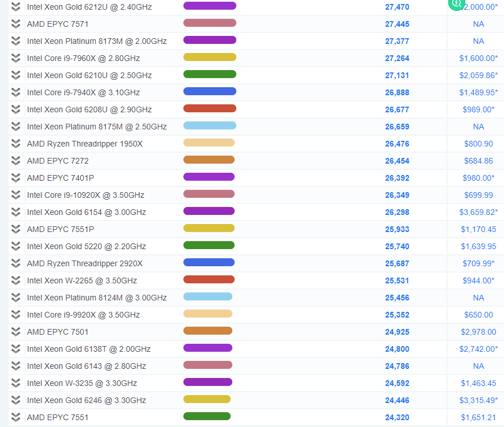504x427 pixels.
Task: Click price $1,639.95 for Xeon Gold 5220
Action: click(x=478, y=246)
